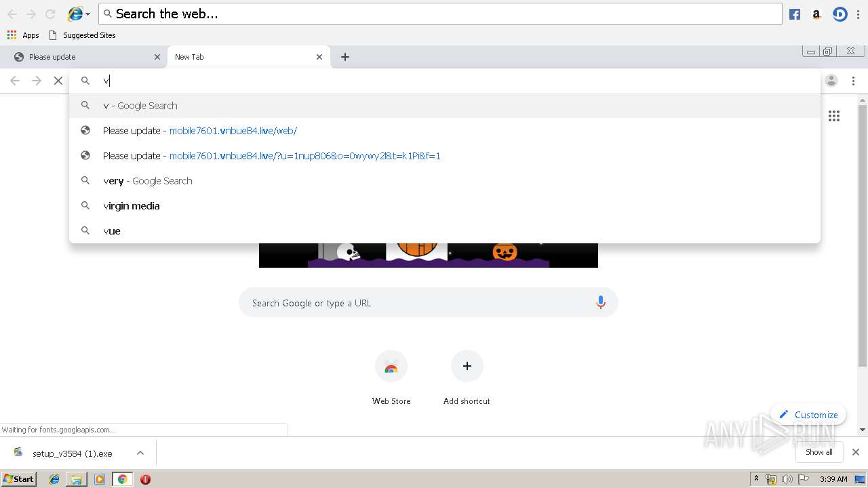
Task: Expand the download item options chevron
Action: pos(140,453)
